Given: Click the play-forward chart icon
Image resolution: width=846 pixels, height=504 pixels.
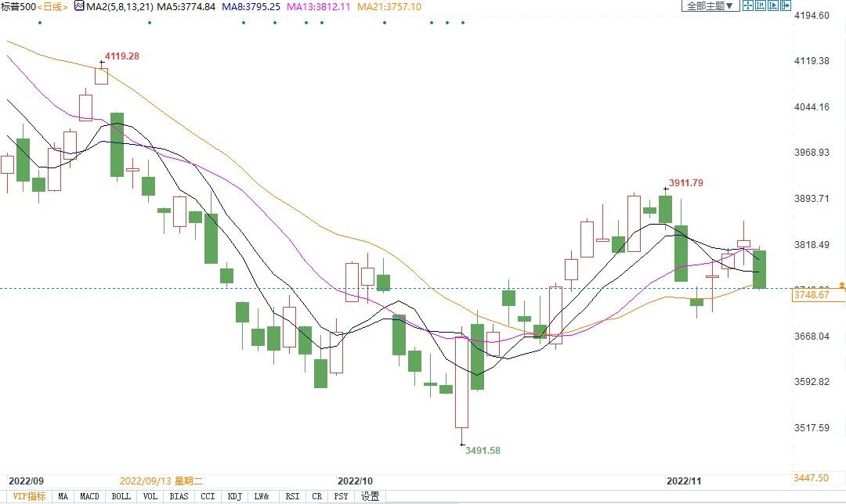Looking at the screenshot, I should click(773, 6).
